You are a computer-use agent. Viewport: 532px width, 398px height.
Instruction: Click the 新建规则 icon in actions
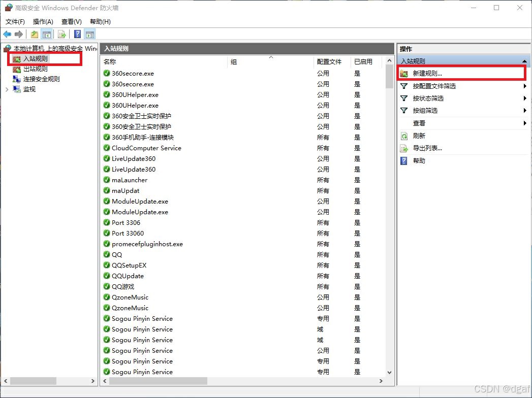click(404, 73)
